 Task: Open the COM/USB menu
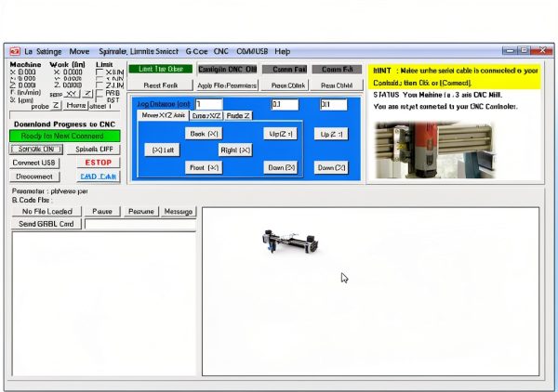[x=252, y=51]
